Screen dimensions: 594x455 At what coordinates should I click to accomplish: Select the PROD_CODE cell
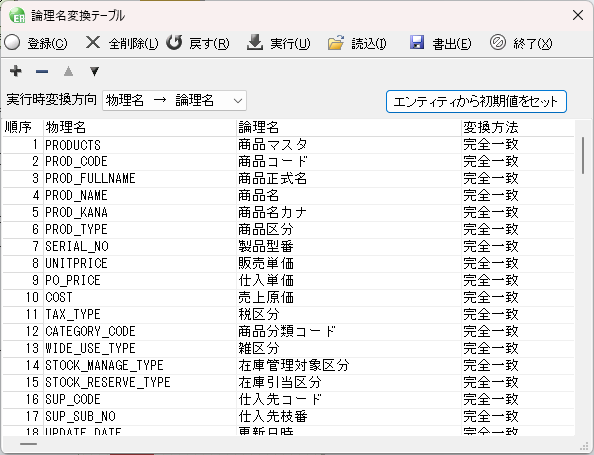coord(139,162)
